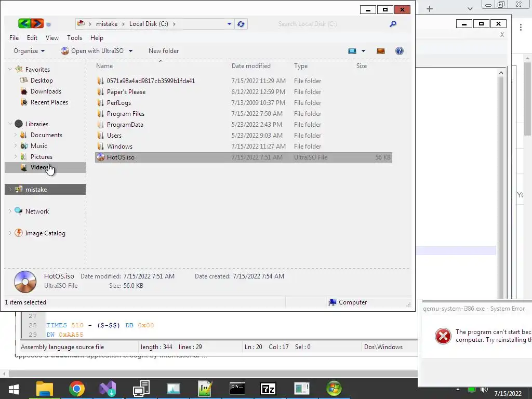Sort by the Type column header
Image resolution: width=532 pixels, height=399 pixels.
click(x=301, y=66)
